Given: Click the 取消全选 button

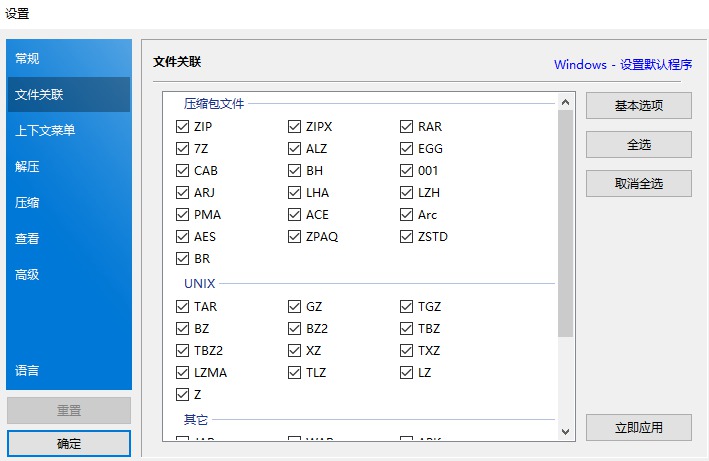Looking at the screenshot, I should coord(639,183).
